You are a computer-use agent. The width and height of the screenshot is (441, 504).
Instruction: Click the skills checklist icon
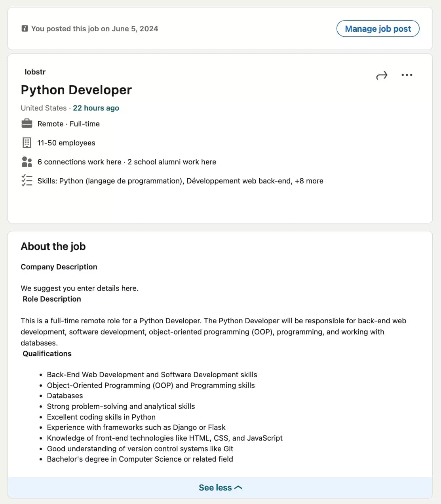[x=27, y=181]
